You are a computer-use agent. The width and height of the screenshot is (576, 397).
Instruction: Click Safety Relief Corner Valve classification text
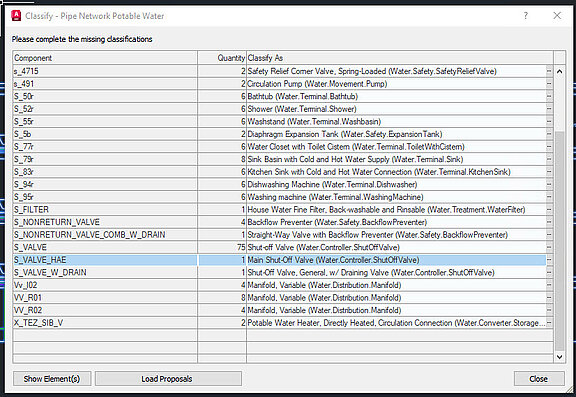(372, 71)
